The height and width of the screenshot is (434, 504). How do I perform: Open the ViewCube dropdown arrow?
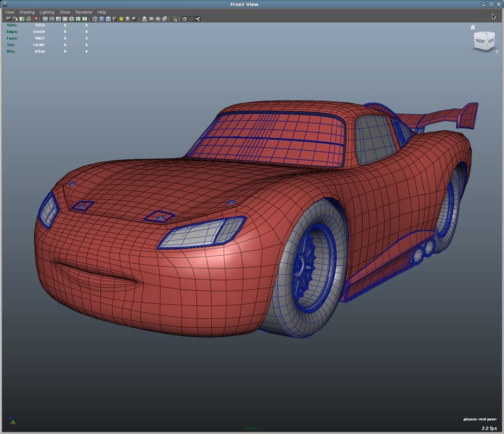[497, 51]
